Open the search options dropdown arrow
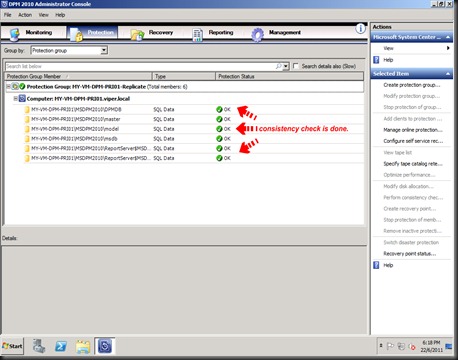 pyautogui.click(x=286, y=66)
